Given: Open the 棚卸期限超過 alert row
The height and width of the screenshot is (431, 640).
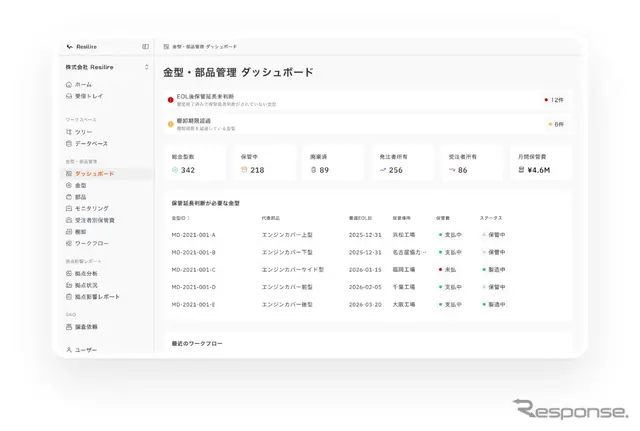Looking at the screenshot, I should click(367, 124).
